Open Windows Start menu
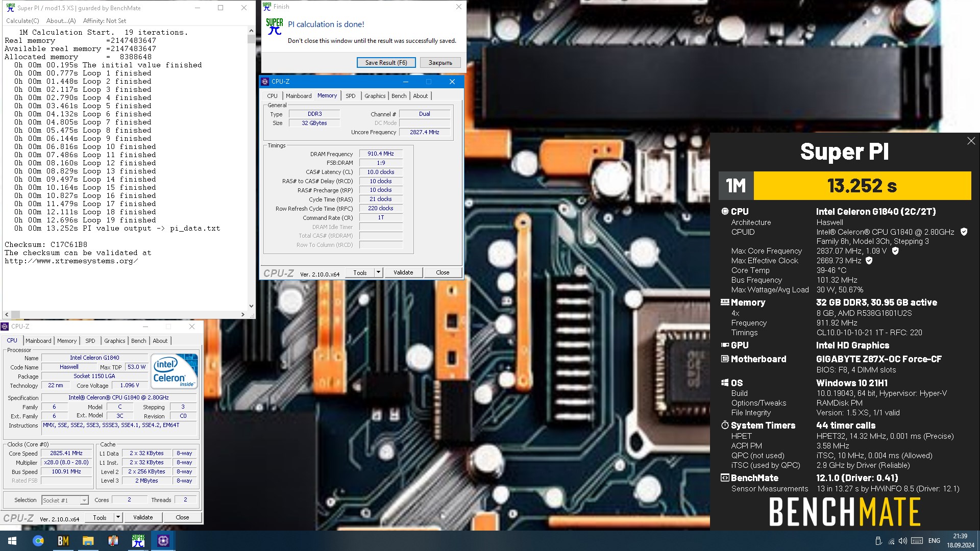980x551 pixels. (12, 541)
